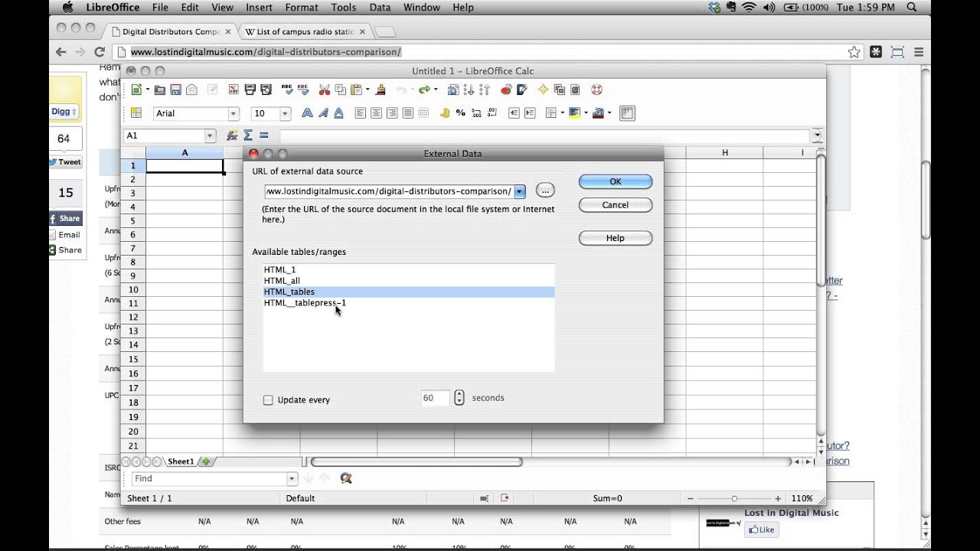Open the Font Color dropdown arrow
The height and width of the screenshot is (551, 980).
(x=609, y=113)
